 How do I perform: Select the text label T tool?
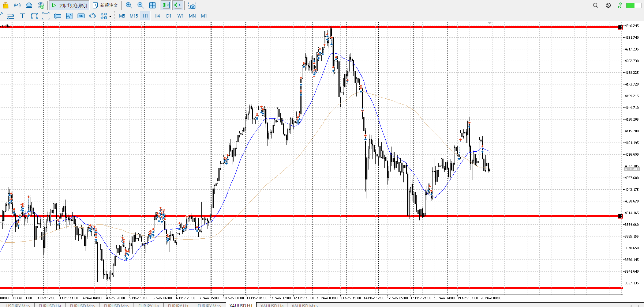point(22,16)
